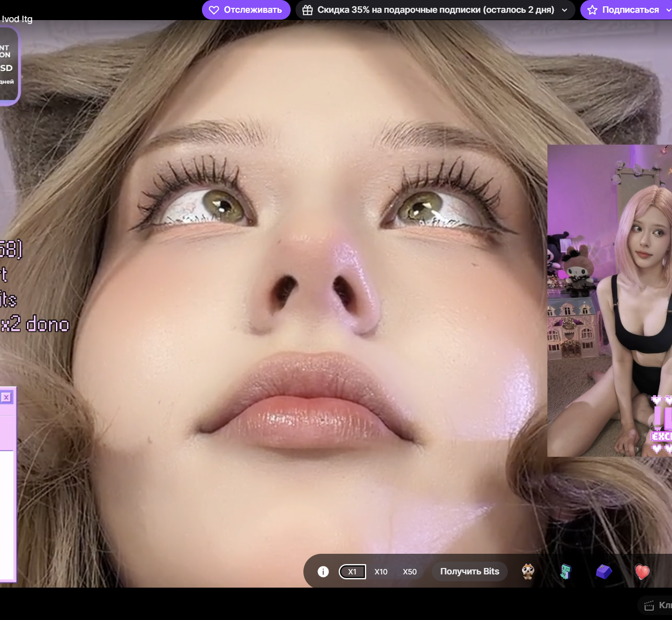This screenshot has width=672, height=620.
Task: Send the purple F keycap Bits emote
Action: coord(604,571)
